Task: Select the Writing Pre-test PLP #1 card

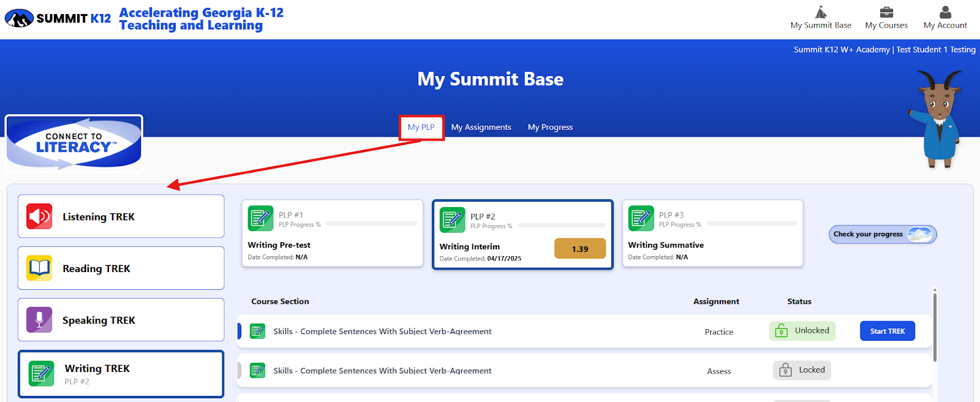Action: (333, 233)
